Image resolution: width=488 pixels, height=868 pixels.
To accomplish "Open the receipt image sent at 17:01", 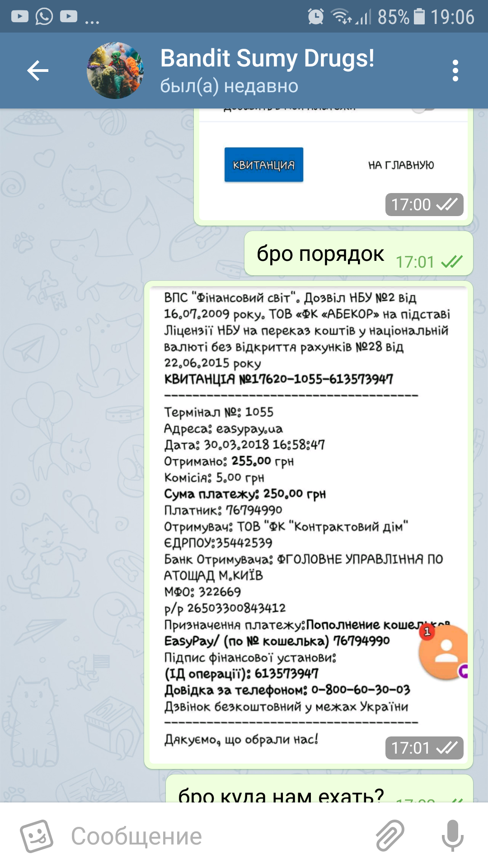I will click(309, 525).
